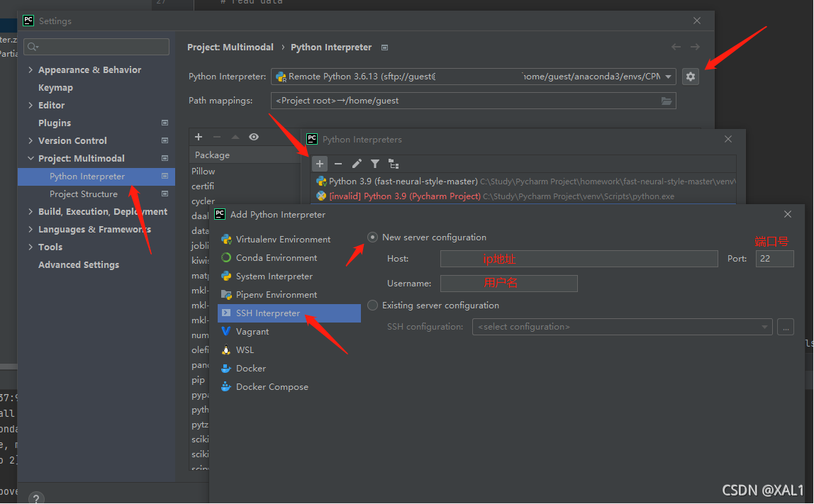Close the Add Python Interpreter dialog

[788, 214]
